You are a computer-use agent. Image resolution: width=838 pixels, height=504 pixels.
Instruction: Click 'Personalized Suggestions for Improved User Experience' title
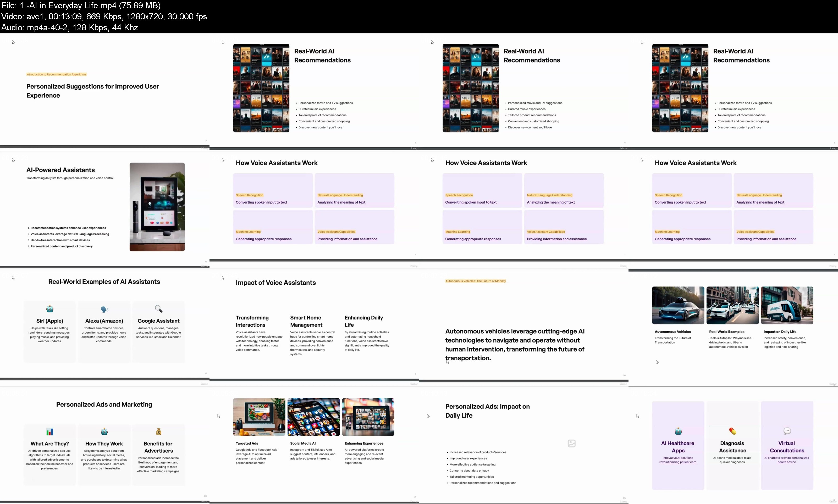coord(92,91)
